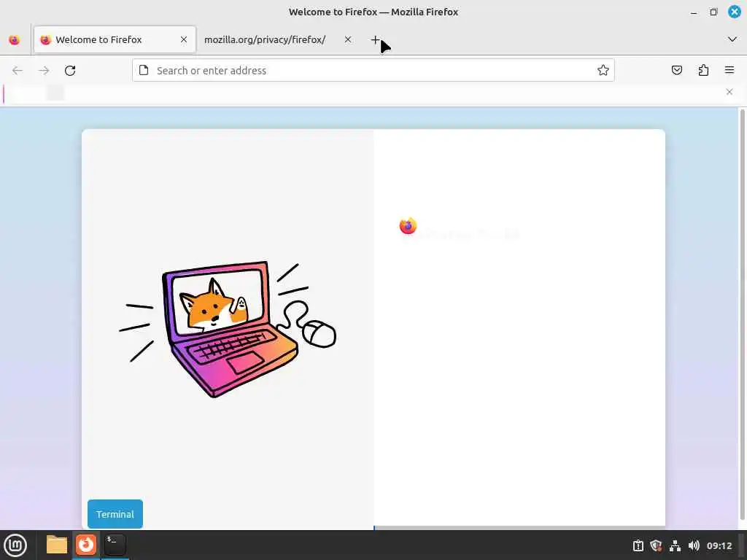This screenshot has height=560, width=747.
Task: Open a new tab with plus button
Action: tap(376, 40)
